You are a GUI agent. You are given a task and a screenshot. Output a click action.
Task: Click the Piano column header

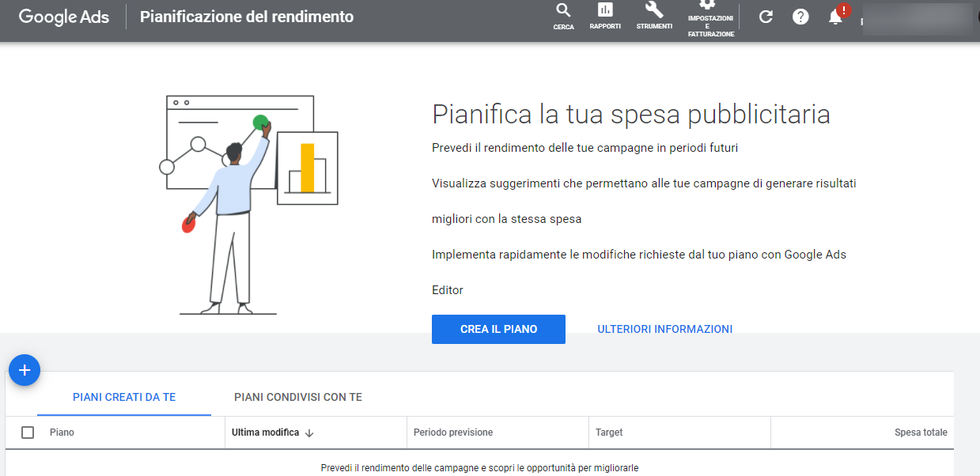coord(62,433)
